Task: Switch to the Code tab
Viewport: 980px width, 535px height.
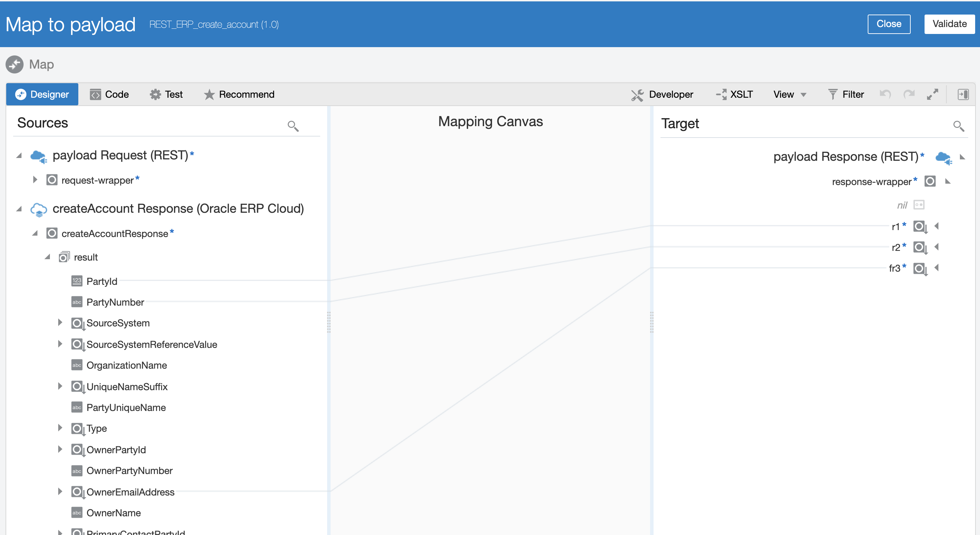Action: click(110, 94)
